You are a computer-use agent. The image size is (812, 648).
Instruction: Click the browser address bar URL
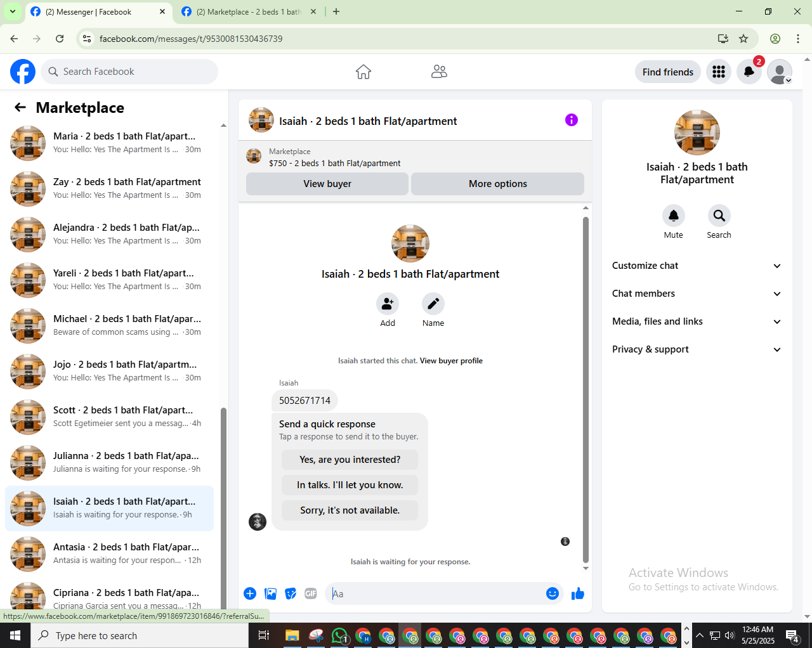point(191,39)
